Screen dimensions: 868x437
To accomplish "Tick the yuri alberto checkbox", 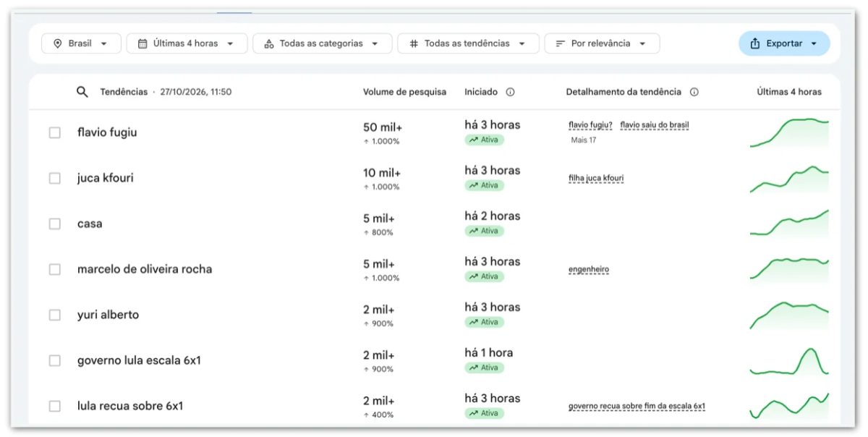I will [x=55, y=315].
